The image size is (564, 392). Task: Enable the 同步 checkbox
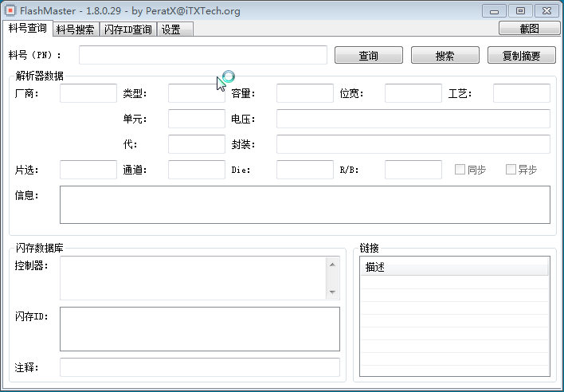460,170
